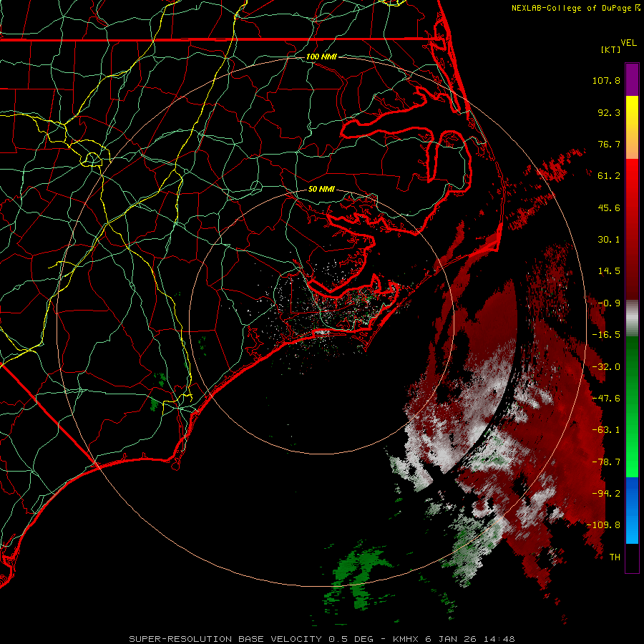The width and height of the screenshot is (644, 644).
Task: Click the -94.2 legend value
Action: pyautogui.click(x=606, y=494)
